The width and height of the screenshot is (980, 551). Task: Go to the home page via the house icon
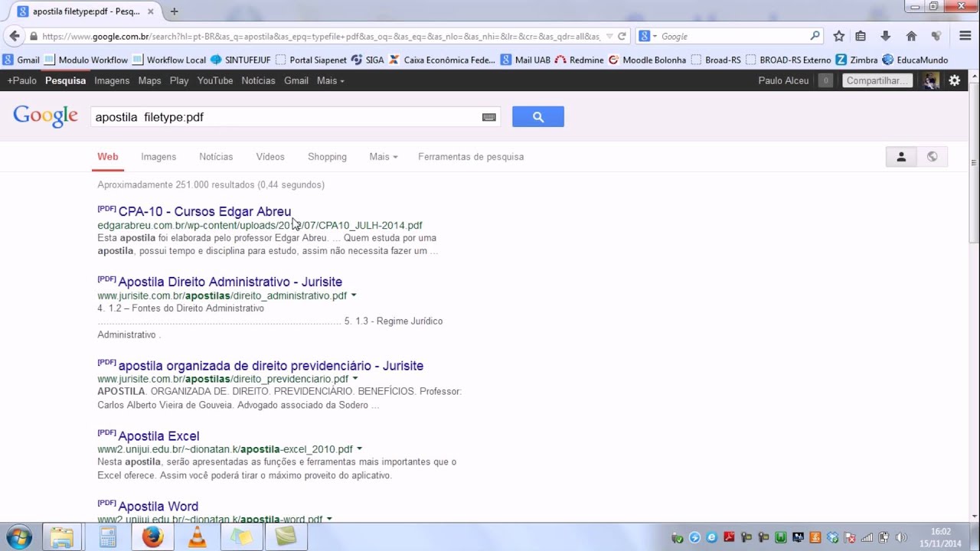911,36
